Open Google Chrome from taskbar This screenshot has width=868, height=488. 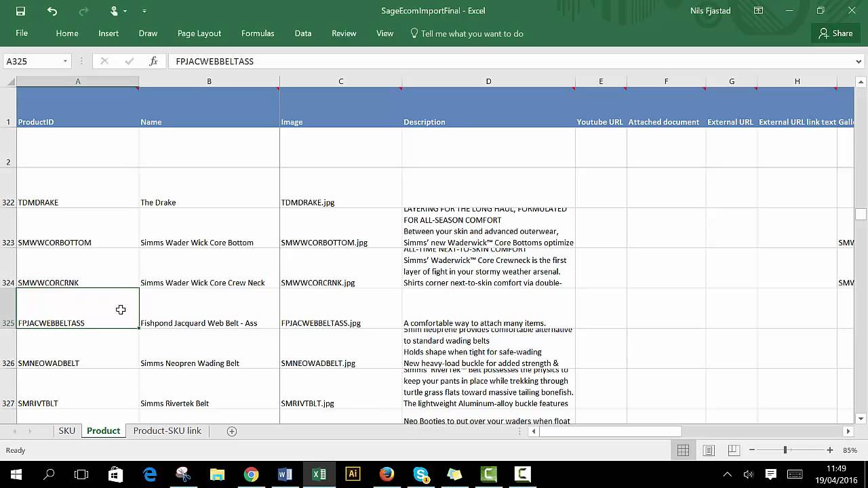click(x=252, y=474)
